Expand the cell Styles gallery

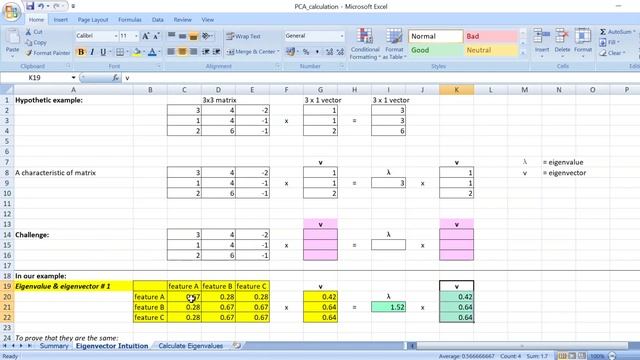(523, 53)
